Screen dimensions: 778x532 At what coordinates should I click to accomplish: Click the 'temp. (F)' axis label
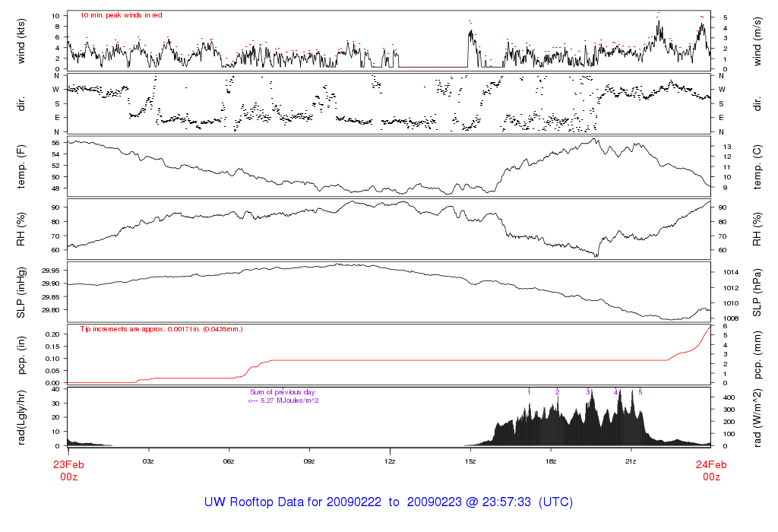(x=22, y=166)
